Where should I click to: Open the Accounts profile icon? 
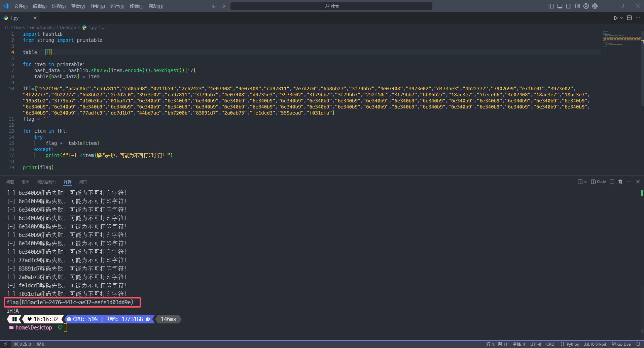click(x=586, y=6)
